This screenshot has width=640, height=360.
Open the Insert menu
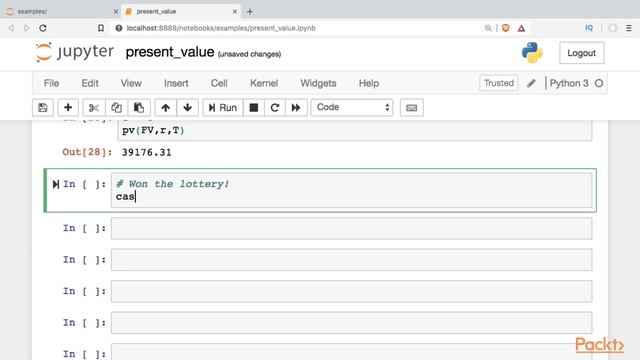pyautogui.click(x=176, y=83)
